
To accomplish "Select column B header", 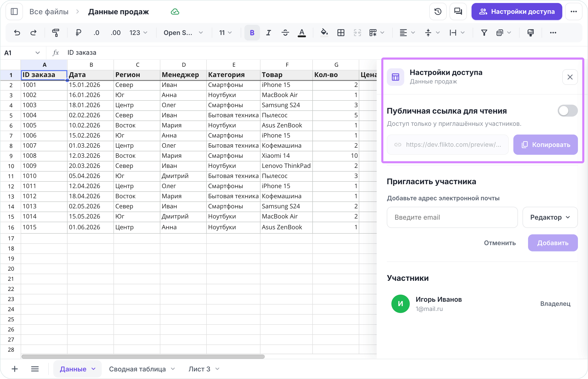I will tap(91, 65).
